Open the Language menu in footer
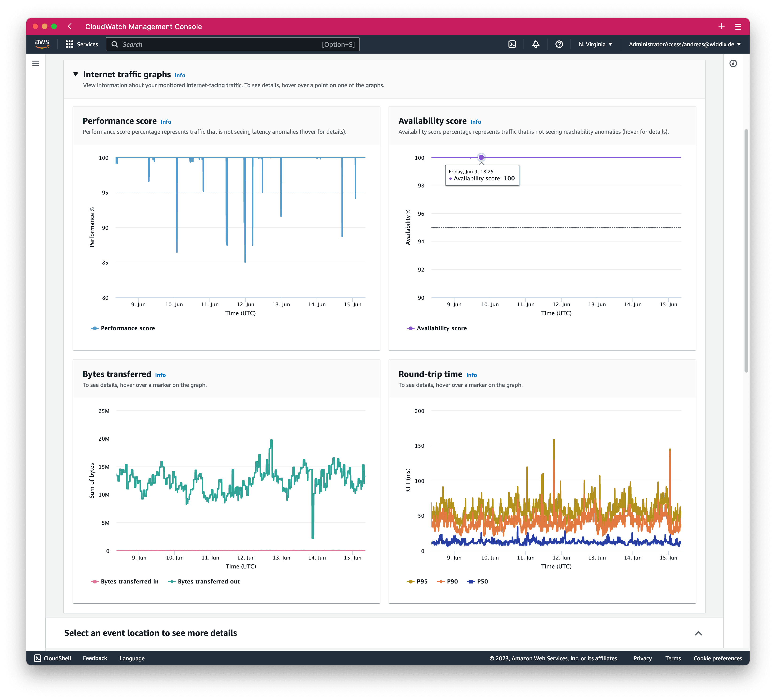This screenshot has height=700, width=776. point(132,658)
